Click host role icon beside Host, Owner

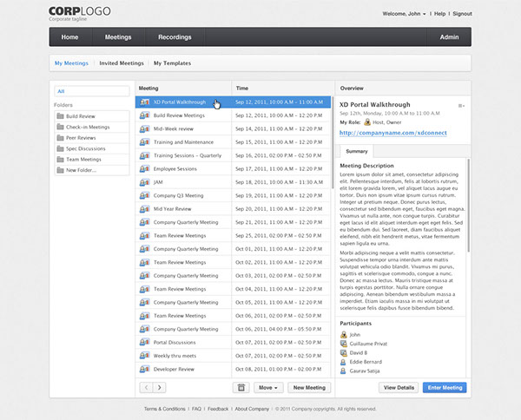pos(367,122)
